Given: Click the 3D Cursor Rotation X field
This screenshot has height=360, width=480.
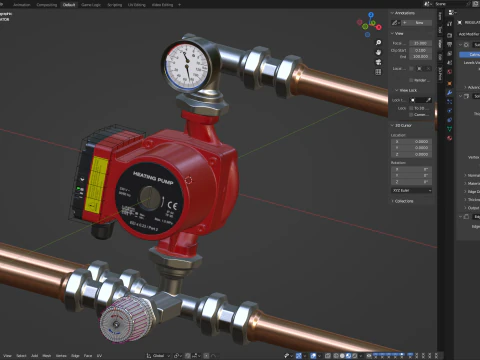Looking at the screenshot, I should tap(411, 169).
